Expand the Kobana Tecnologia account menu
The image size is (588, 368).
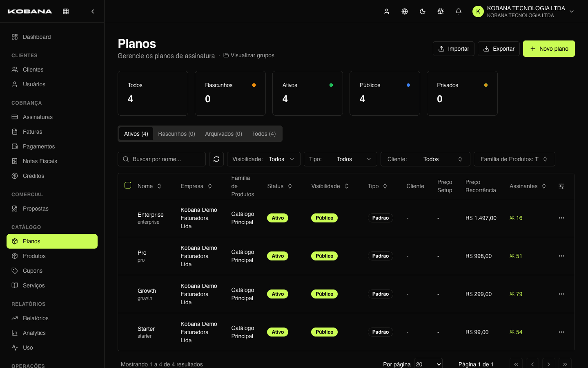coord(523,11)
